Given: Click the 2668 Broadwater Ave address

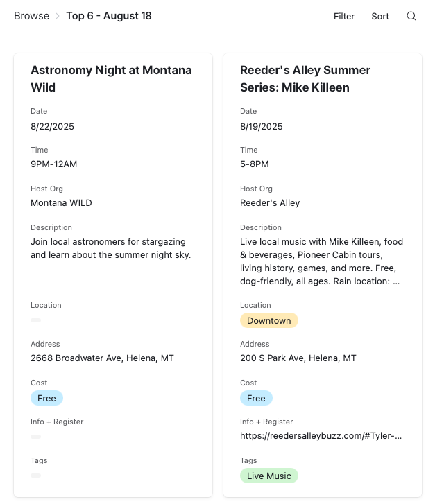Looking at the screenshot, I should click(x=102, y=358).
